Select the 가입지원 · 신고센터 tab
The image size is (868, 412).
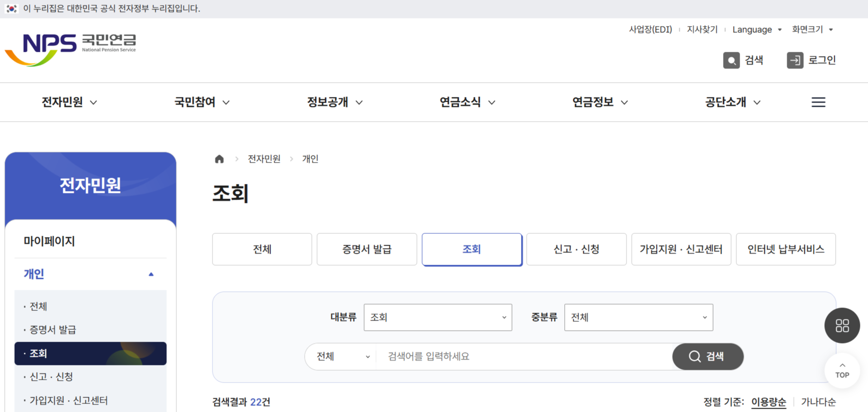click(681, 249)
